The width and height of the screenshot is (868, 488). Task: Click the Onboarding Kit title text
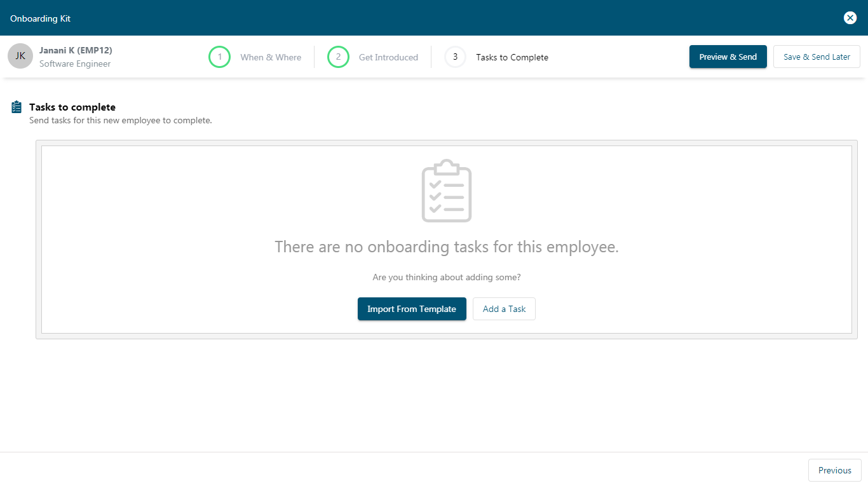click(40, 18)
